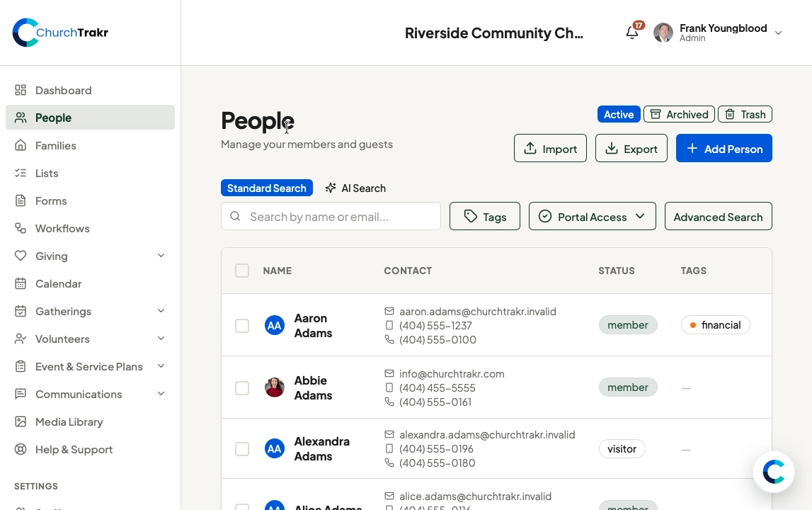The height and width of the screenshot is (510, 812).
Task: Click the ChurchTrakr logo
Action: [x=60, y=33]
